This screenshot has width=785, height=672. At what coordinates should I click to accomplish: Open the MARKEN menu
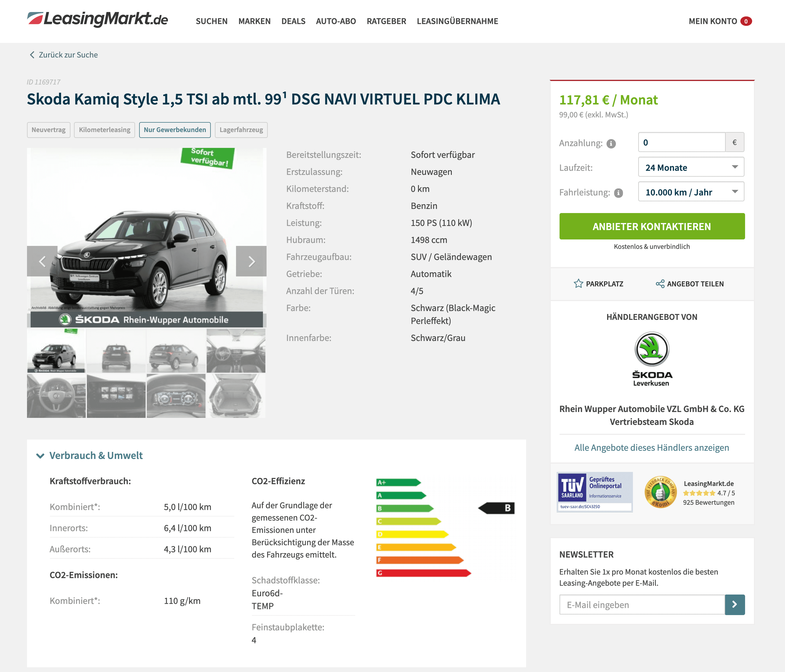[x=255, y=21]
